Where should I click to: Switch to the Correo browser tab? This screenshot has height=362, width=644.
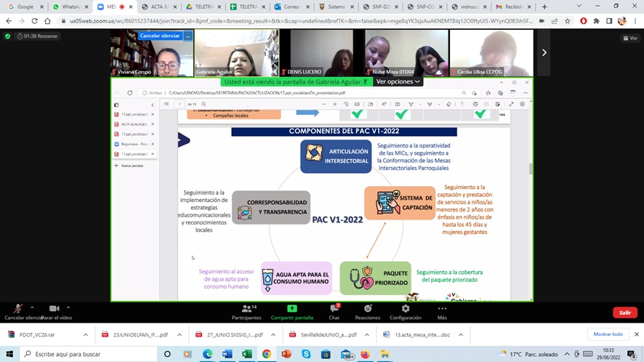pyautogui.click(x=291, y=7)
